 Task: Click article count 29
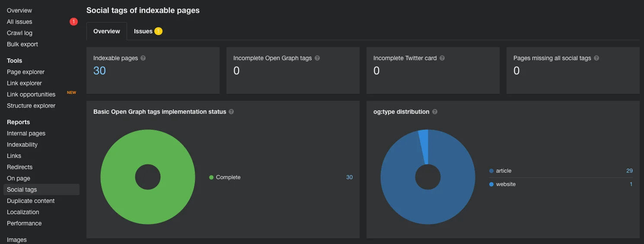click(629, 171)
